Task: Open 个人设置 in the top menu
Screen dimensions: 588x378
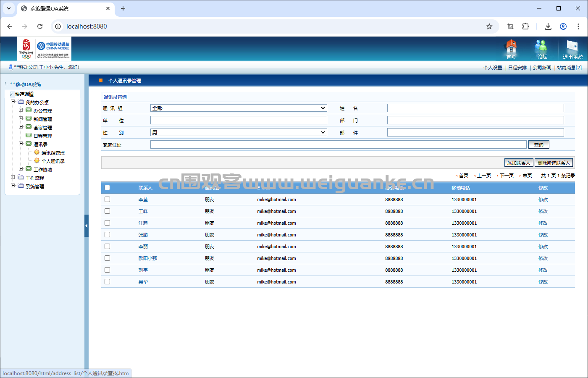Action: (x=493, y=68)
